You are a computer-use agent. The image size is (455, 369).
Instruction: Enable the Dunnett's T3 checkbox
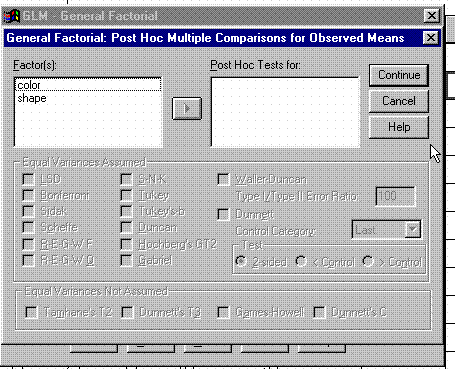click(x=128, y=313)
